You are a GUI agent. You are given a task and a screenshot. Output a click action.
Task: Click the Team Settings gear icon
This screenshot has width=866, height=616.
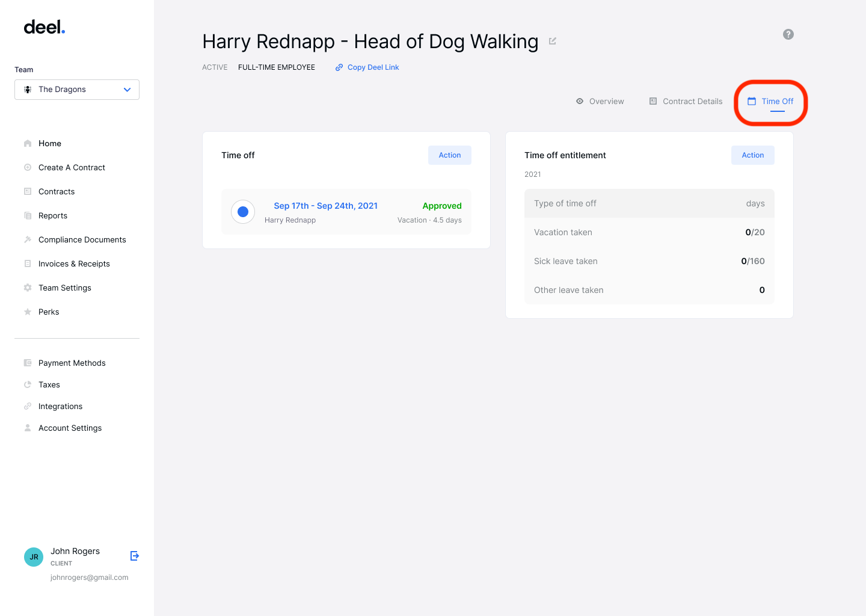click(27, 288)
